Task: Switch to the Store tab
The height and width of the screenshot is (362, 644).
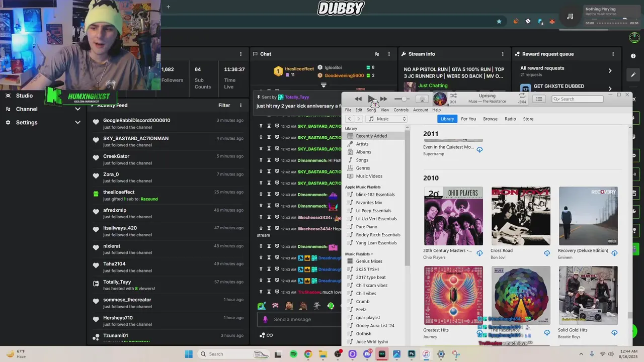Action: point(528,119)
